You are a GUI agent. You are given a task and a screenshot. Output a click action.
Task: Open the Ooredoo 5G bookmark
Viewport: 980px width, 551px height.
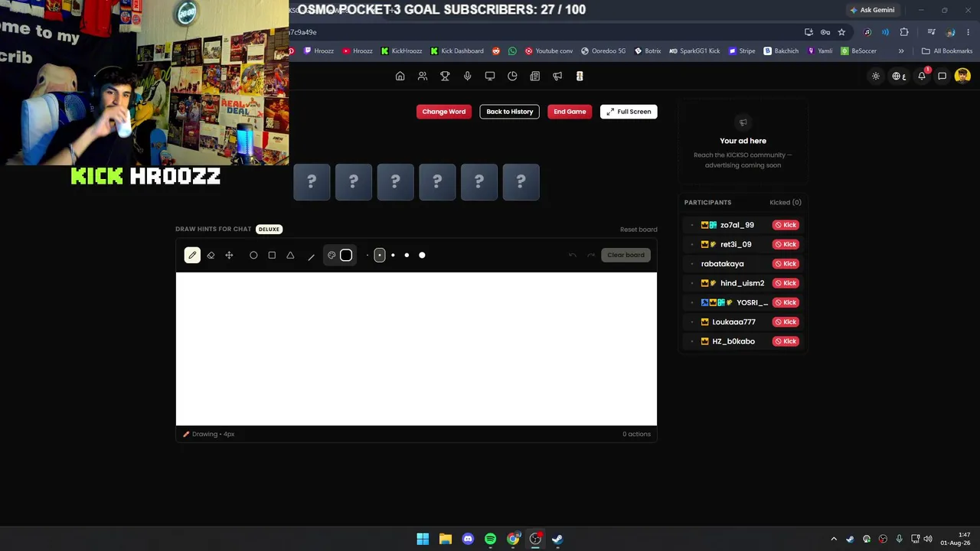click(603, 51)
